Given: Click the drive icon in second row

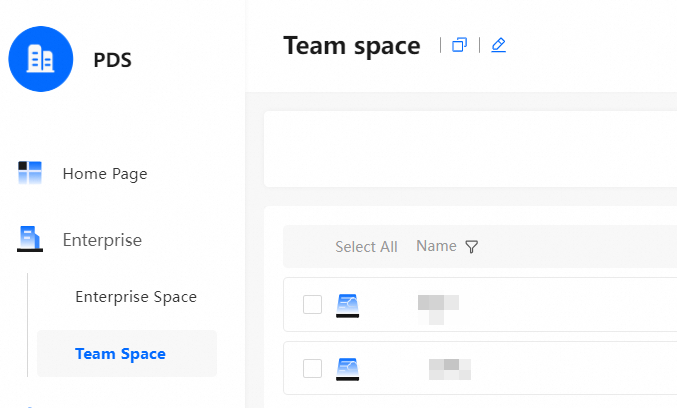Looking at the screenshot, I should [x=347, y=368].
